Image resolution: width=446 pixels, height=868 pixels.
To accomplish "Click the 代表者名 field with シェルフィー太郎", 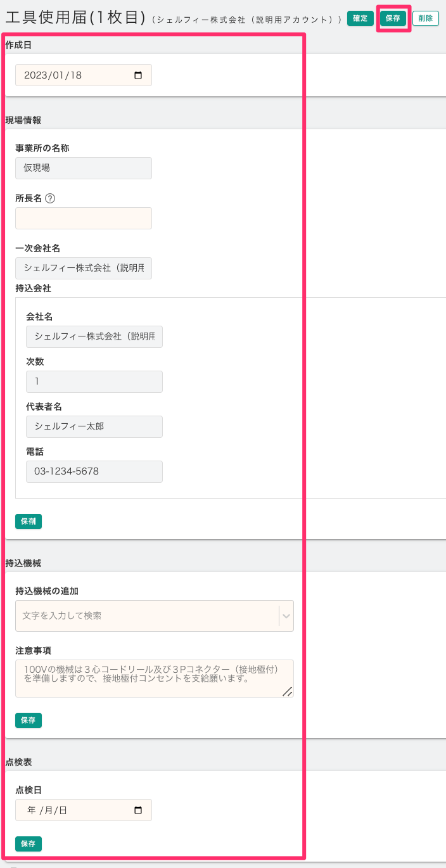I will [94, 426].
